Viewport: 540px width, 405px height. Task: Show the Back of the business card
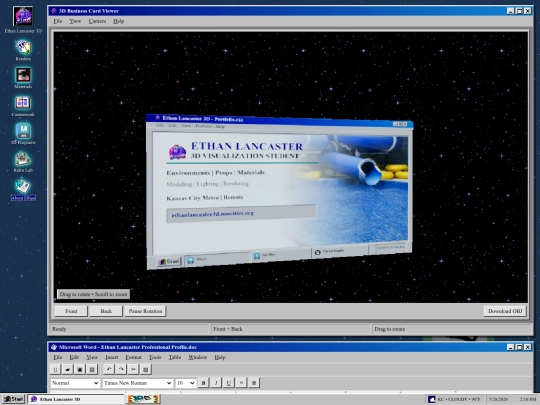point(106,311)
